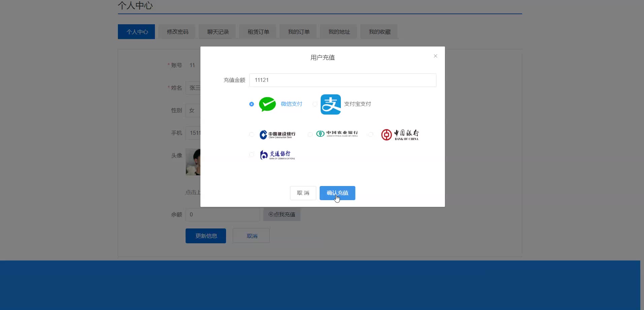
Task: Close the 用户充值 dialog with the X
Action: coord(436,56)
